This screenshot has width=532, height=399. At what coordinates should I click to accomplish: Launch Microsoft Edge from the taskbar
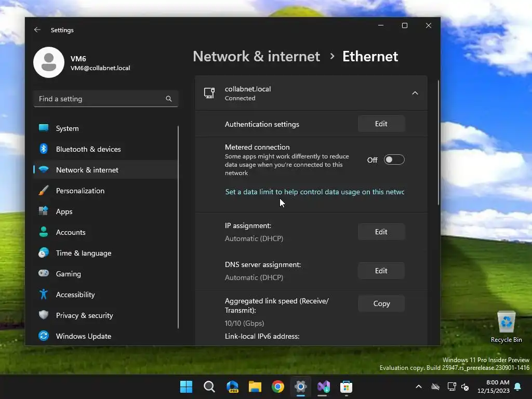pyautogui.click(x=232, y=387)
